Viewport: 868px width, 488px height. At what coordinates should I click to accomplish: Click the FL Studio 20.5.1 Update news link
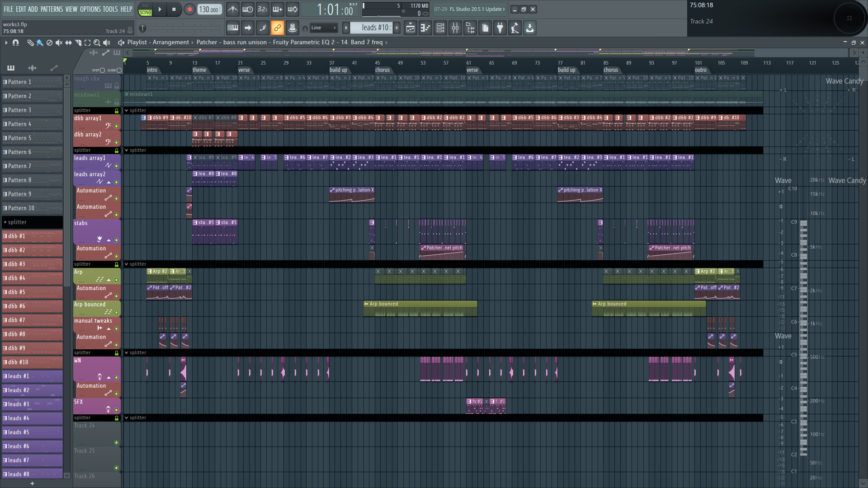coord(476,9)
